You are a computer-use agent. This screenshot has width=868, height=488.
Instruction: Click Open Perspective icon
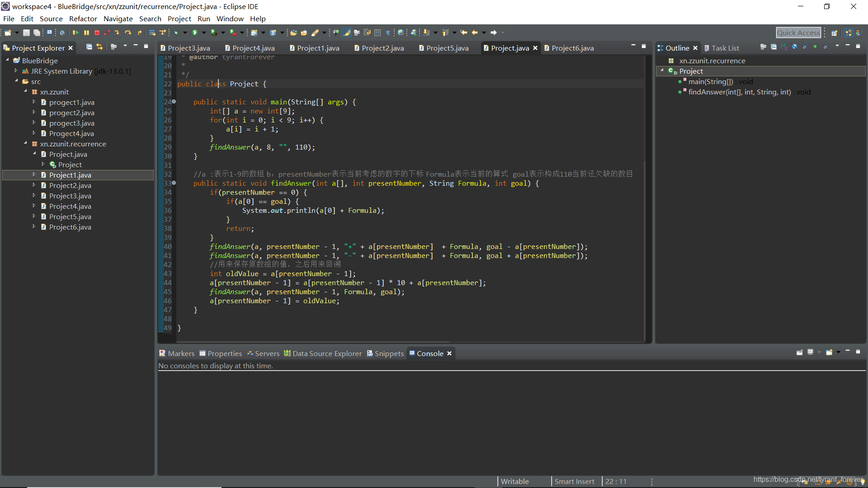pyautogui.click(x=834, y=33)
